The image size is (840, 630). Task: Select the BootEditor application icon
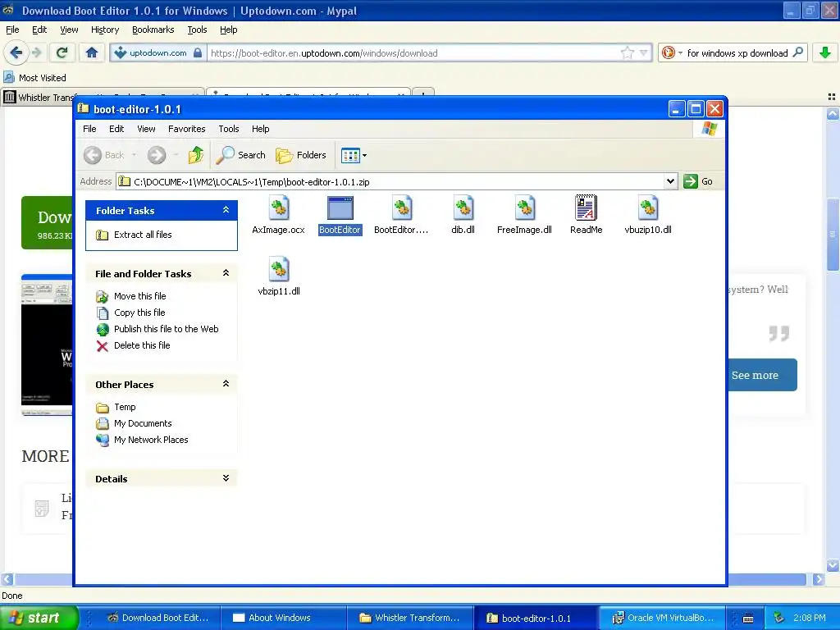(340, 208)
